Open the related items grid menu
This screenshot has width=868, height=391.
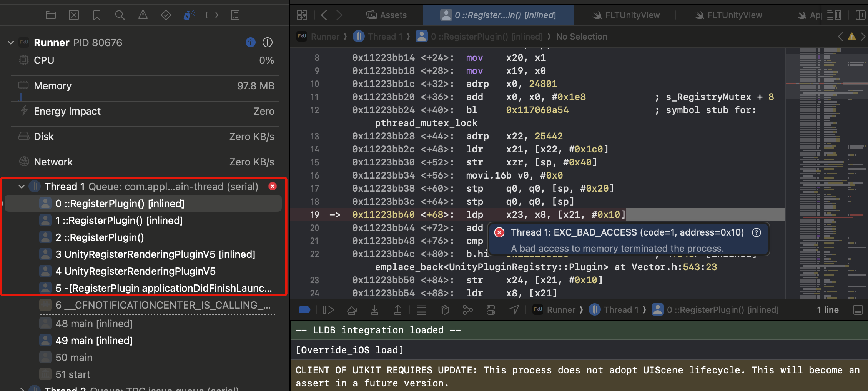(302, 15)
